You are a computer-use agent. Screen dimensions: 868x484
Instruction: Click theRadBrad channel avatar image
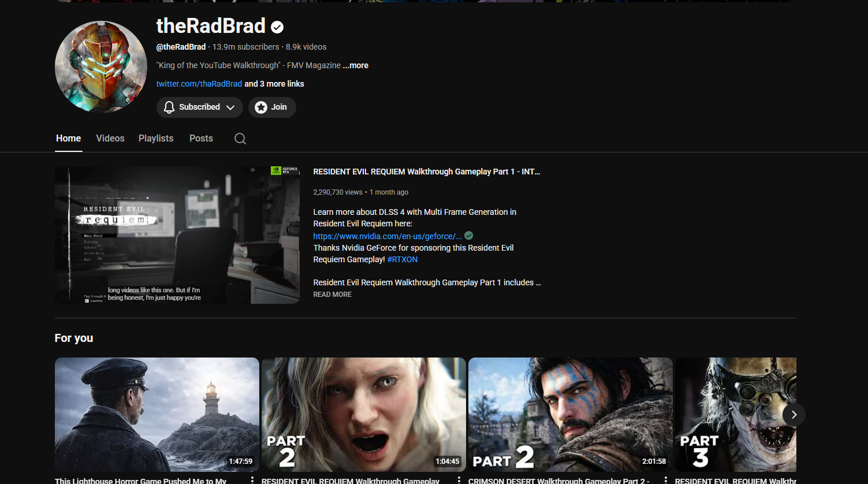[101, 66]
